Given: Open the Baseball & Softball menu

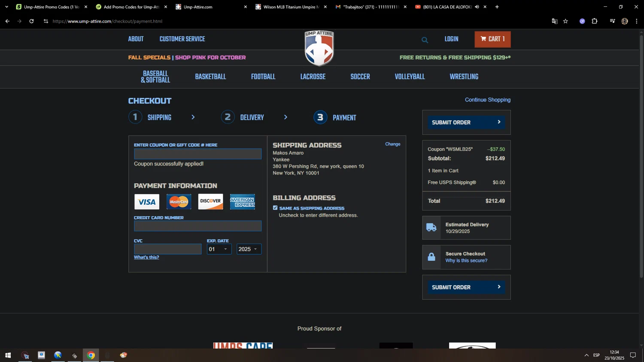Looking at the screenshot, I should 155,77.
